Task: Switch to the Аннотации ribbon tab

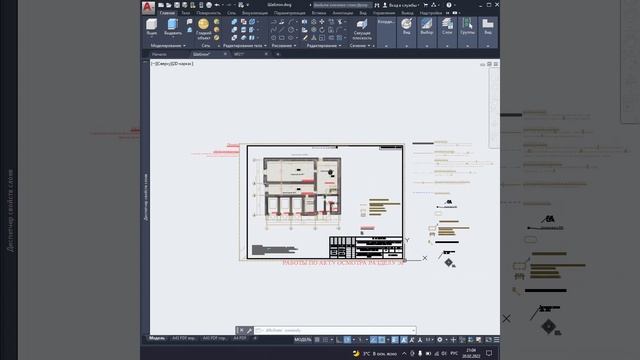Action: [342, 13]
